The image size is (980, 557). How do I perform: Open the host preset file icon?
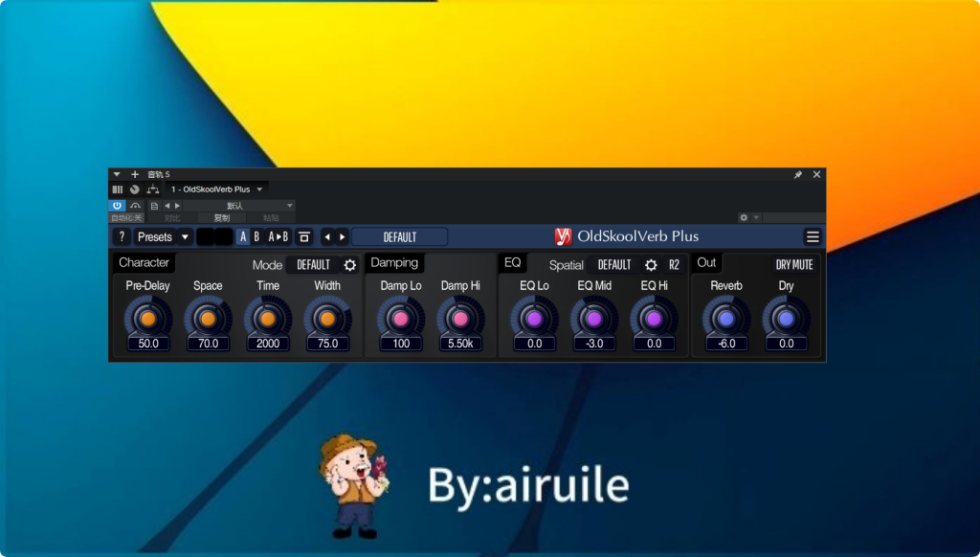click(x=154, y=205)
